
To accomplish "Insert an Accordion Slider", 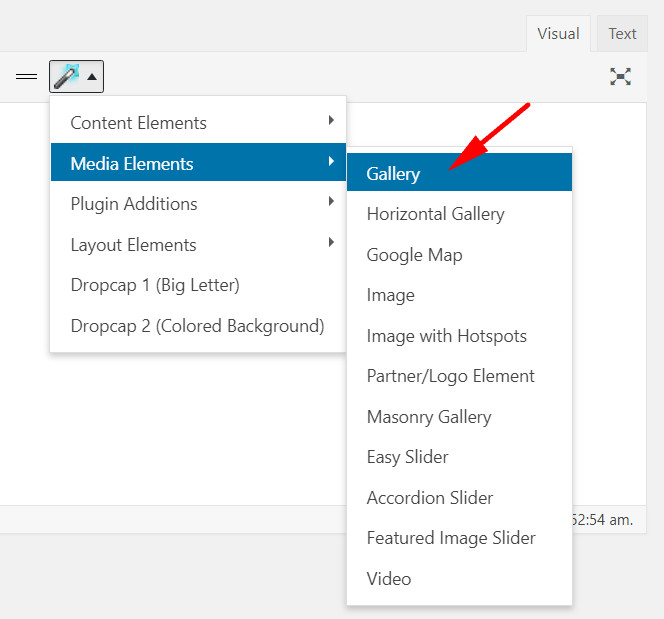I will (459, 497).
